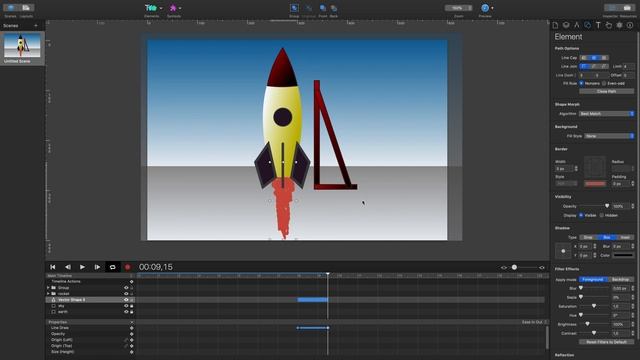Click the Close Path button
The width and height of the screenshot is (640, 360).
(x=607, y=91)
